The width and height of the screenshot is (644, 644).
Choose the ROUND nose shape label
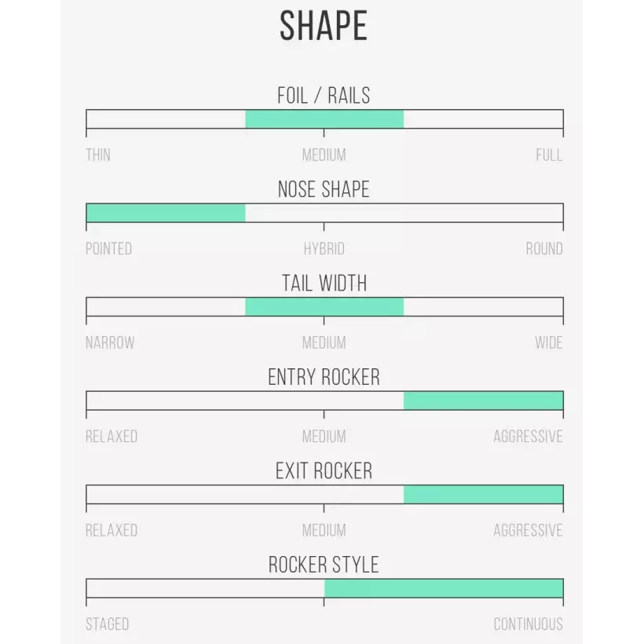coord(544,249)
